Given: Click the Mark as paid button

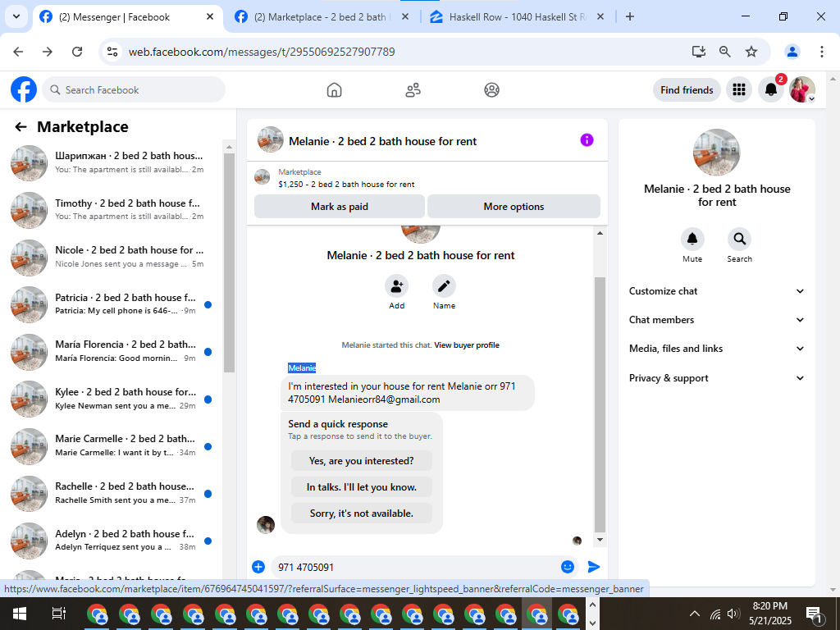Looking at the screenshot, I should 340,206.
